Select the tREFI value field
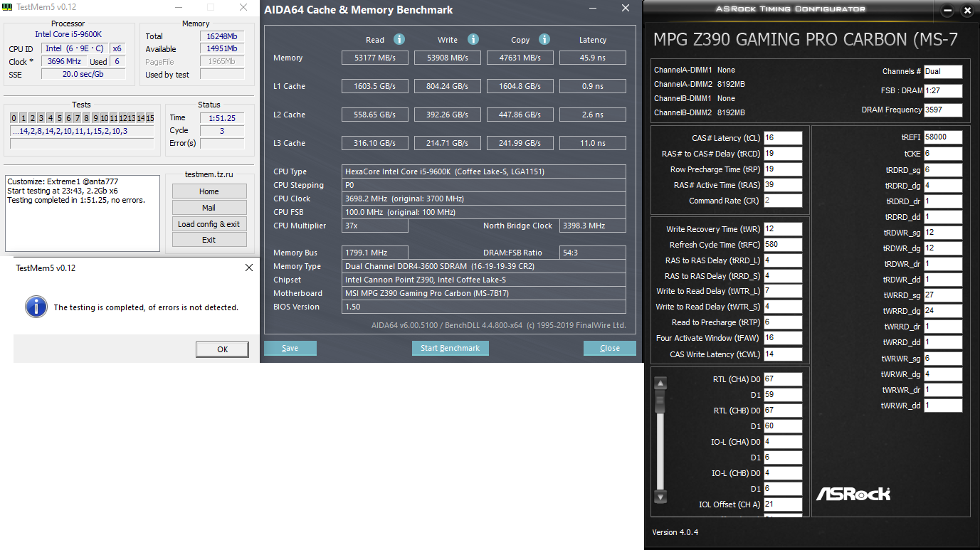 click(x=943, y=137)
